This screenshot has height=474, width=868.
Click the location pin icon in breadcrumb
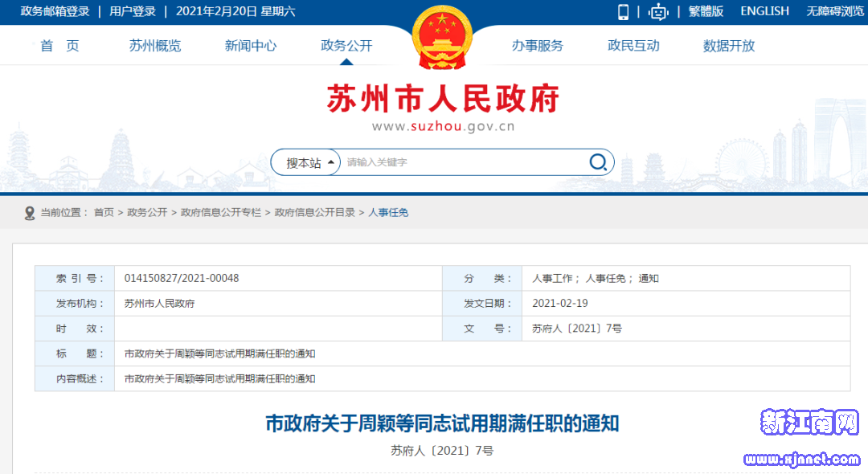[x=30, y=213]
